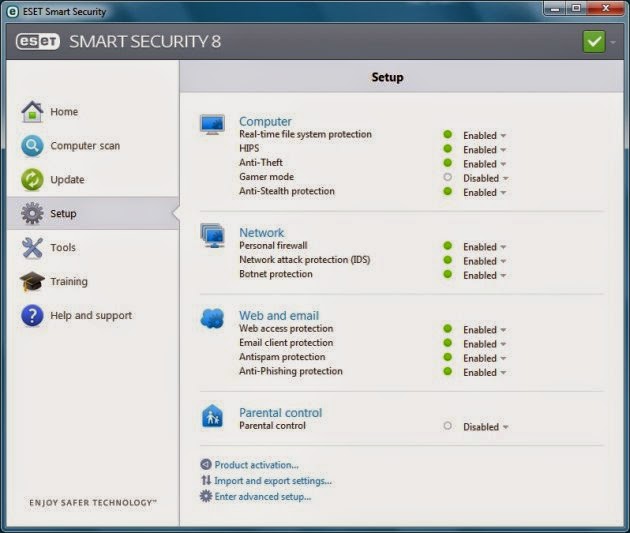Open Enabled dropdown for Botnet protection

point(484,276)
